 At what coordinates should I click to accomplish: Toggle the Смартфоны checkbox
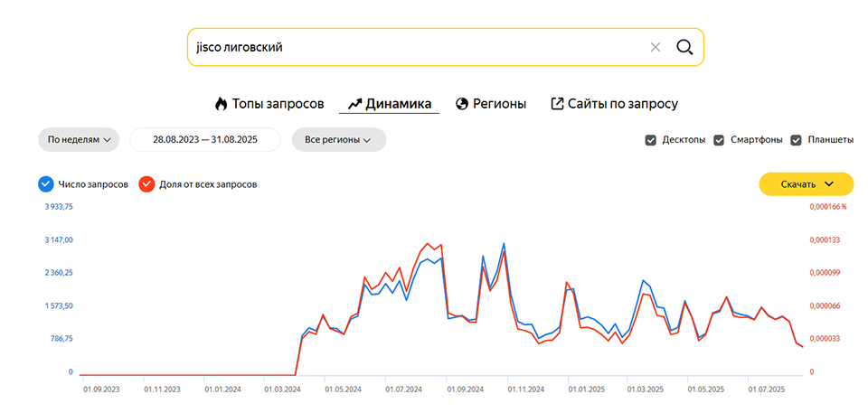(x=719, y=140)
